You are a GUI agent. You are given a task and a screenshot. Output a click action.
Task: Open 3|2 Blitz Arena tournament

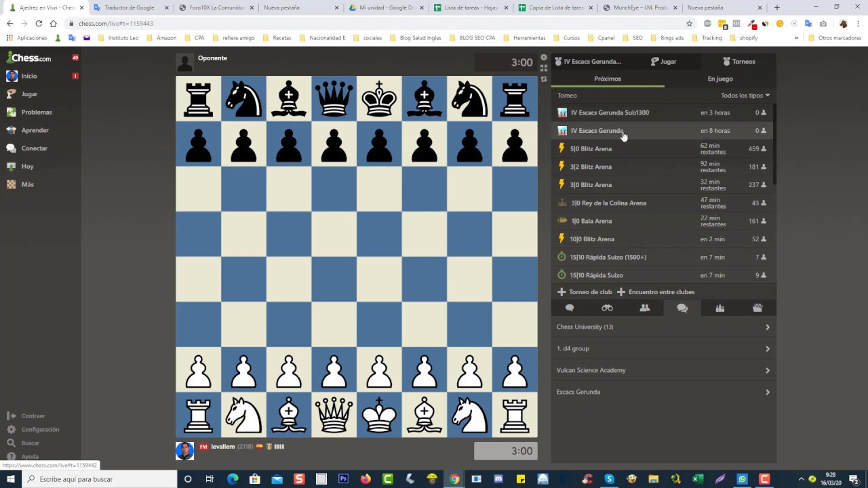tap(662, 167)
